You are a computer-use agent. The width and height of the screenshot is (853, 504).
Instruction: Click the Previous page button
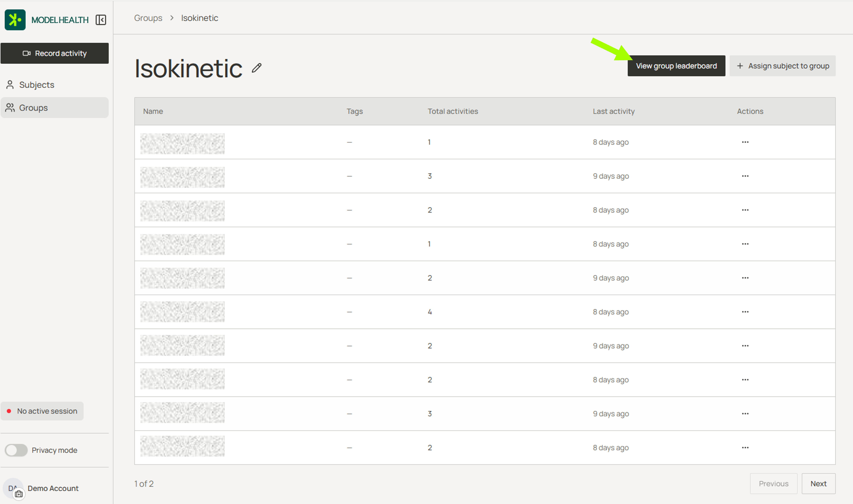[x=774, y=484]
